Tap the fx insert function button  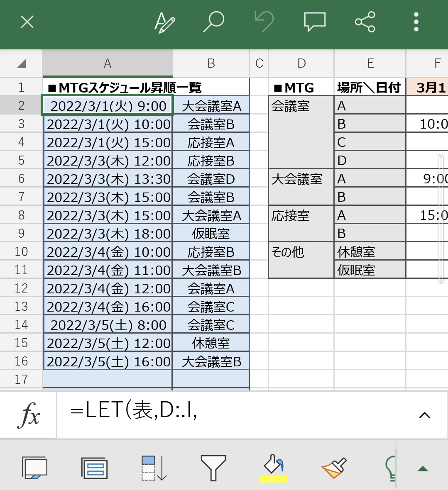click(29, 415)
